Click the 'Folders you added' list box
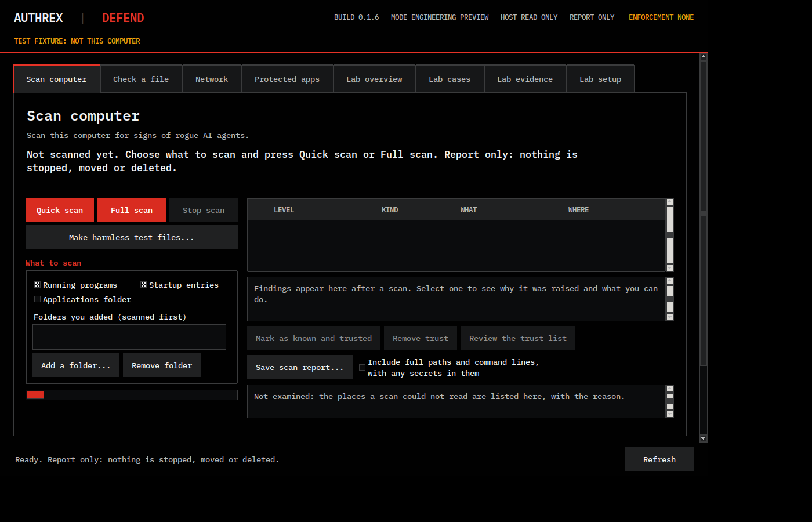The height and width of the screenshot is (522, 812). (129, 337)
